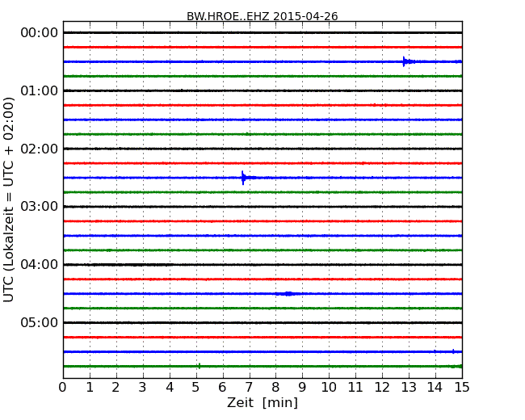Click x-axis tick label 3

click(143, 388)
